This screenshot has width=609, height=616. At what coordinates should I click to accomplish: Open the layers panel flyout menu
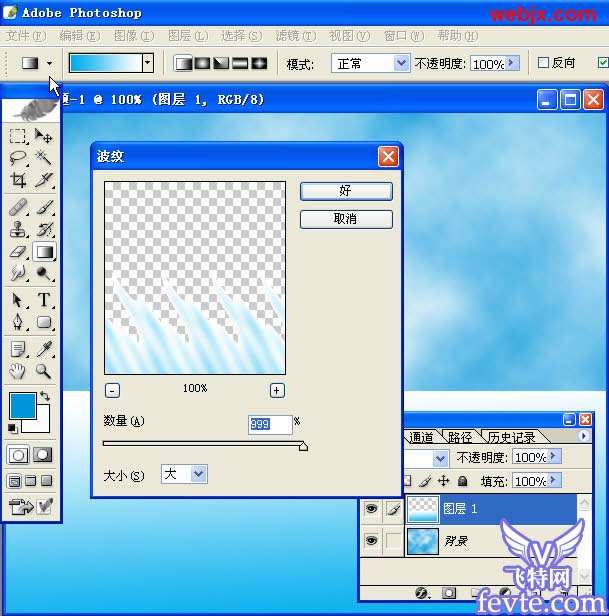584,436
